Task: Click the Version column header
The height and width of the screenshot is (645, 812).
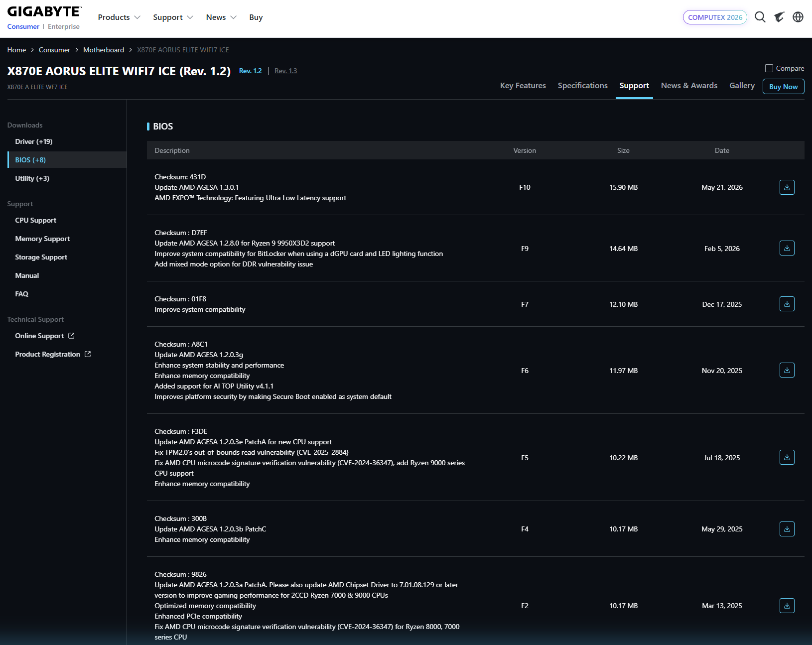Action: tap(525, 150)
